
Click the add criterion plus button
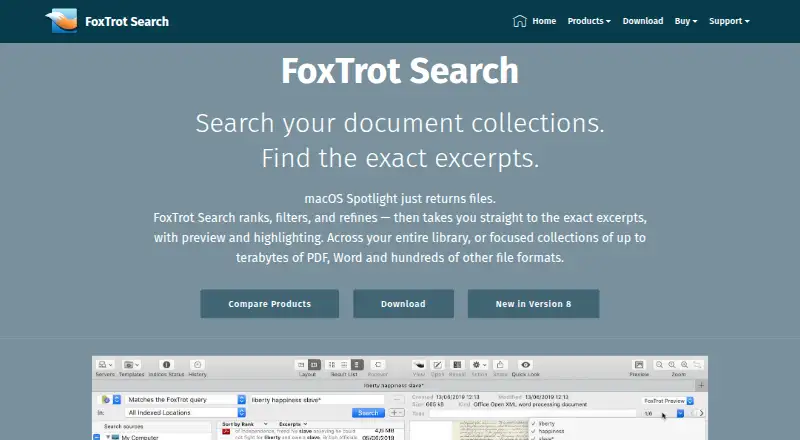[396, 412]
